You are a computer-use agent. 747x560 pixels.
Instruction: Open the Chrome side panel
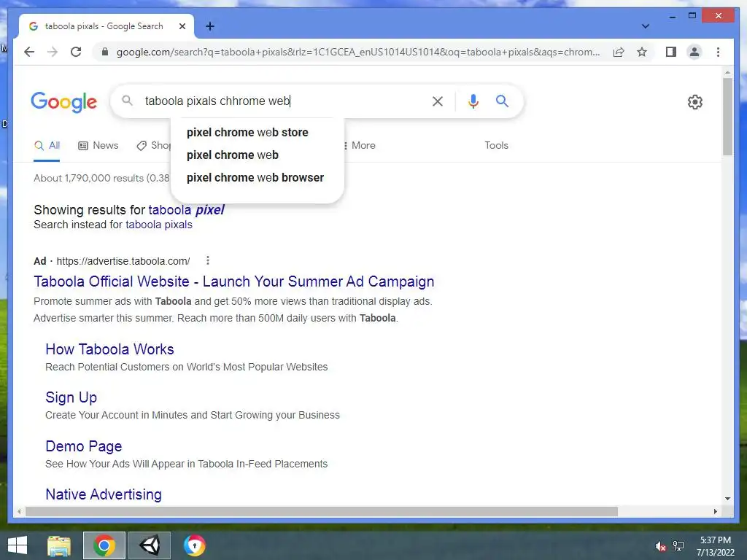pos(671,52)
